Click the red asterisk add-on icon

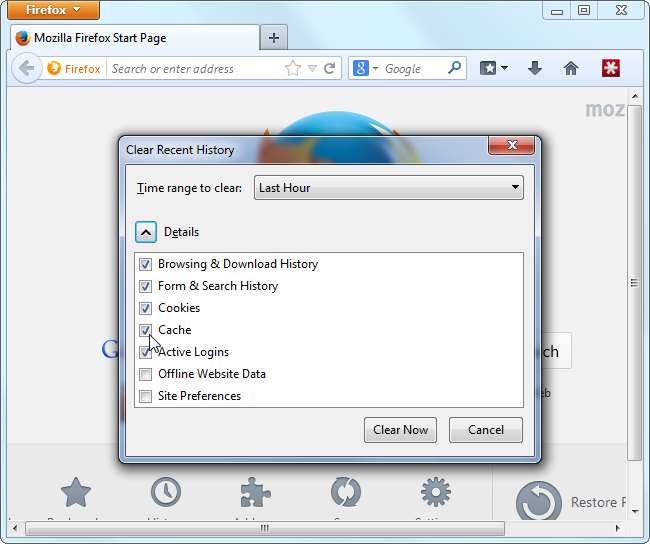click(x=611, y=68)
